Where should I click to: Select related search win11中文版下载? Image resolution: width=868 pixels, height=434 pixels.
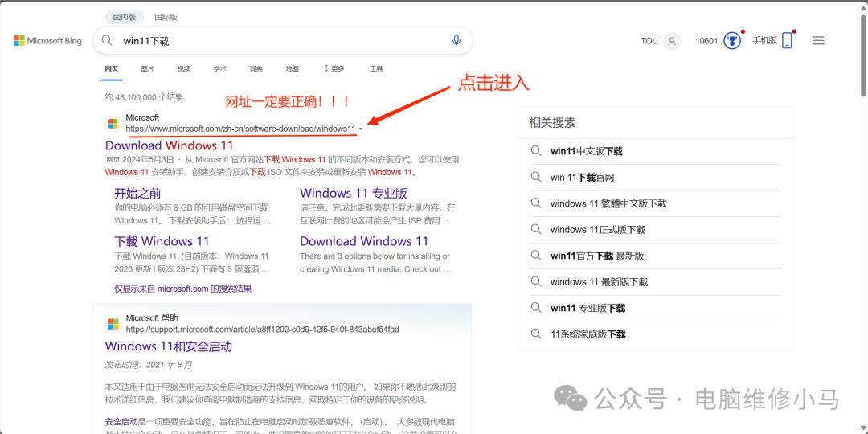tap(587, 151)
